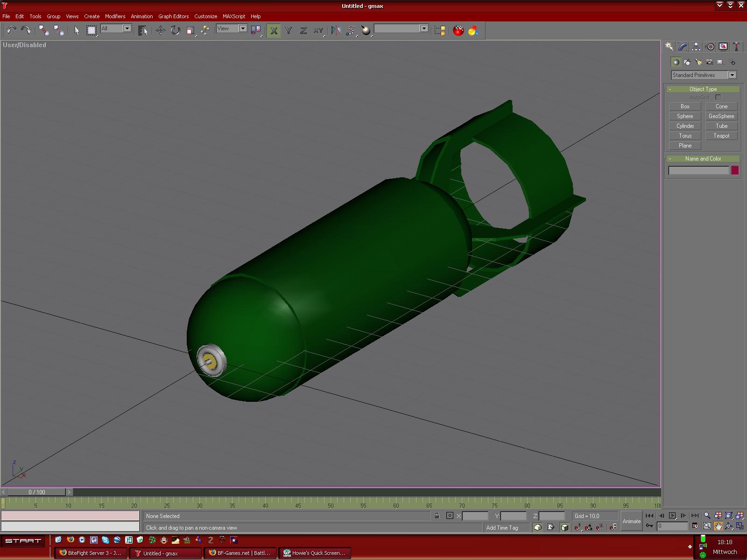Collapse the Object Type rollout
This screenshot has height=560, width=747.
click(703, 89)
